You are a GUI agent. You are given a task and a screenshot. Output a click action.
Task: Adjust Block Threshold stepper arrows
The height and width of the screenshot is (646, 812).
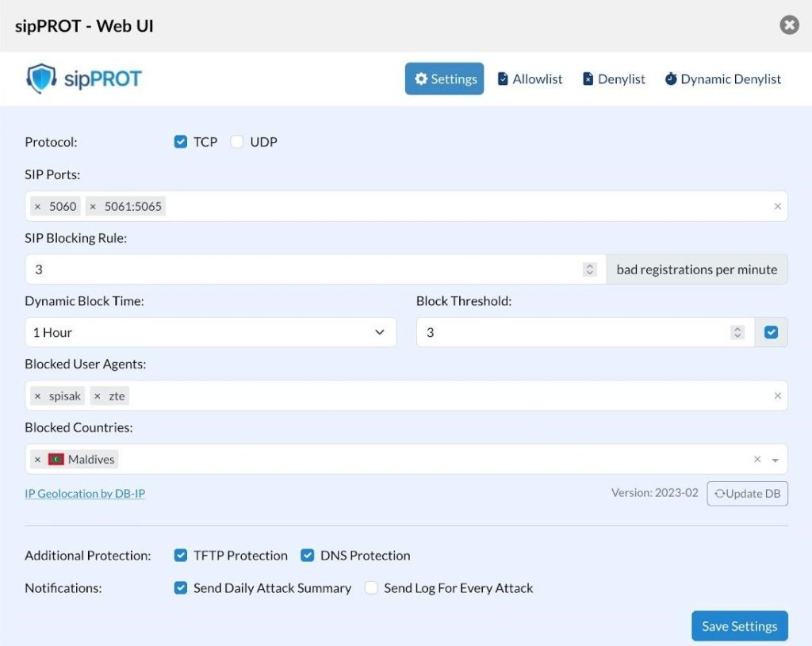pos(737,332)
